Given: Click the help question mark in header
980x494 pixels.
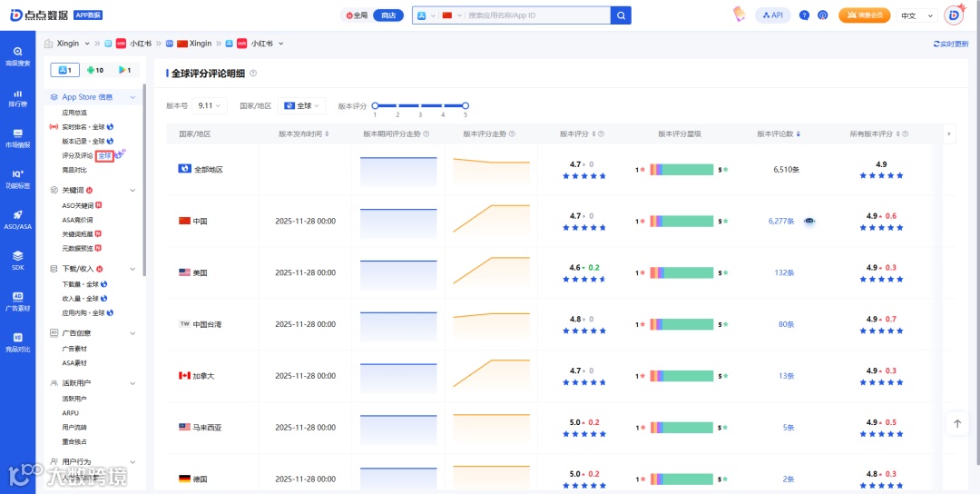Looking at the screenshot, I should (804, 15).
